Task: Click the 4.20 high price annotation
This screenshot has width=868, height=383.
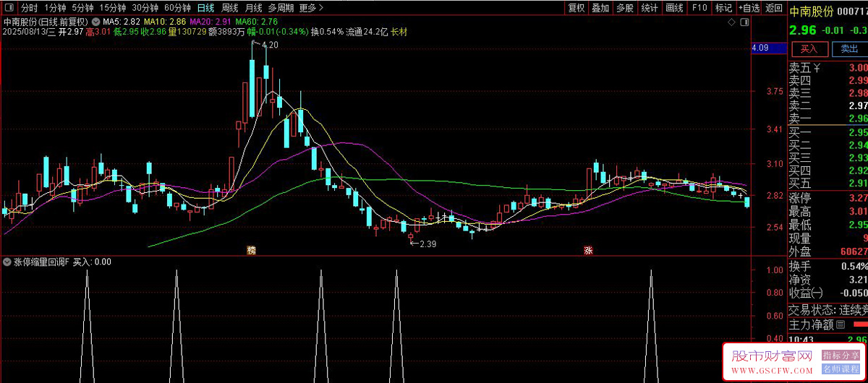Action: (x=270, y=45)
